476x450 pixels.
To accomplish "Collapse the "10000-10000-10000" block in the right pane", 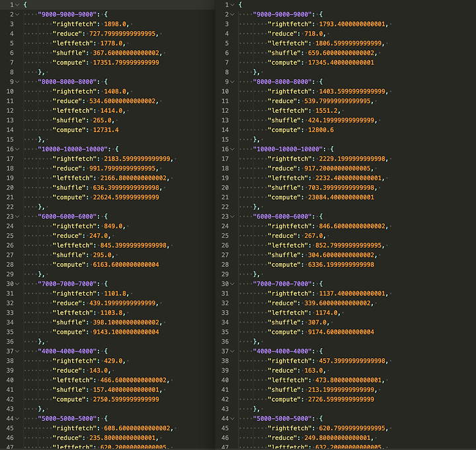I will point(232,149).
